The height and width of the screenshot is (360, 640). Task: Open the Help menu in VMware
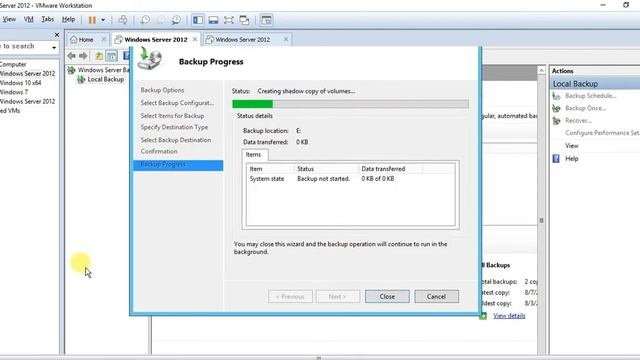pyautogui.click(x=68, y=19)
